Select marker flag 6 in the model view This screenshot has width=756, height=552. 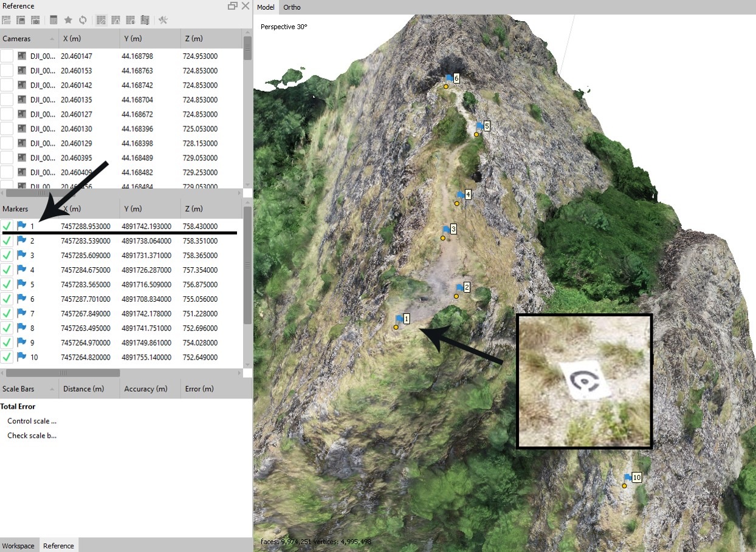[x=450, y=78]
